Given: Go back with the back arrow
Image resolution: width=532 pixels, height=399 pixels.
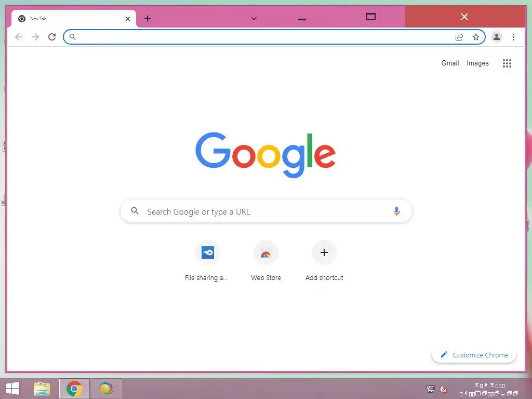Looking at the screenshot, I should (x=19, y=37).
